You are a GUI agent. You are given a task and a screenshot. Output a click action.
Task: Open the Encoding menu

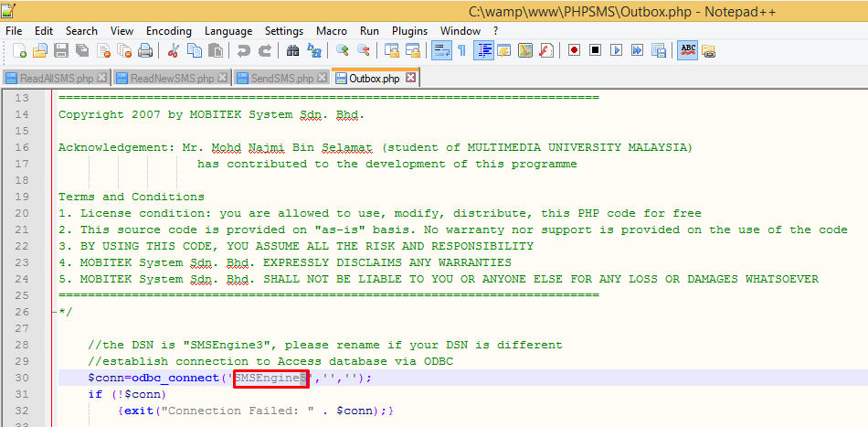169,31
